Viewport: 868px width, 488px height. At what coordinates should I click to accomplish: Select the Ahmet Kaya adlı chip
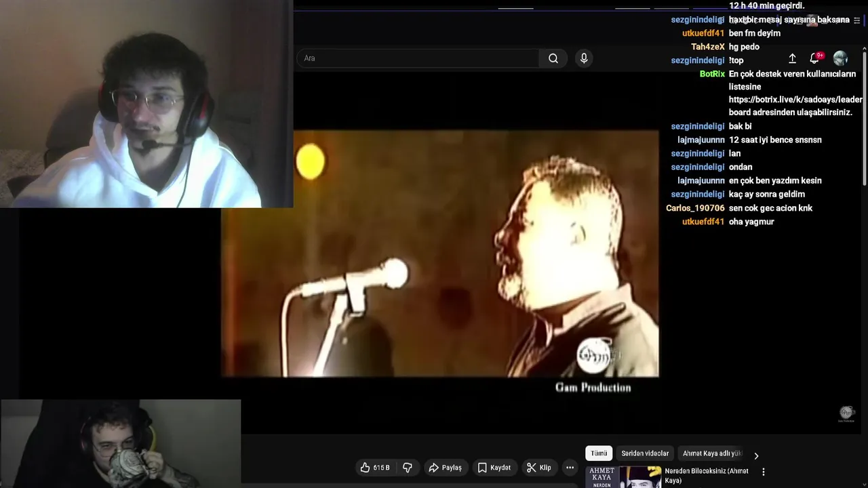(x=711, y=453)
